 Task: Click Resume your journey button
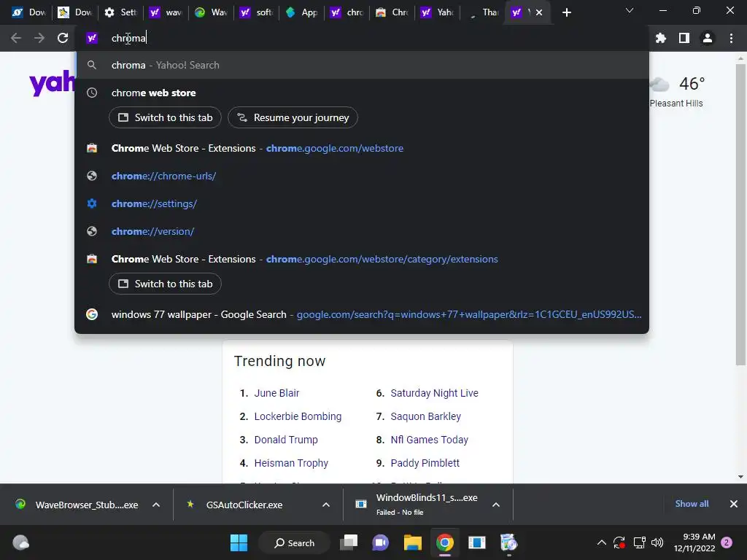(x=293, y=117)
